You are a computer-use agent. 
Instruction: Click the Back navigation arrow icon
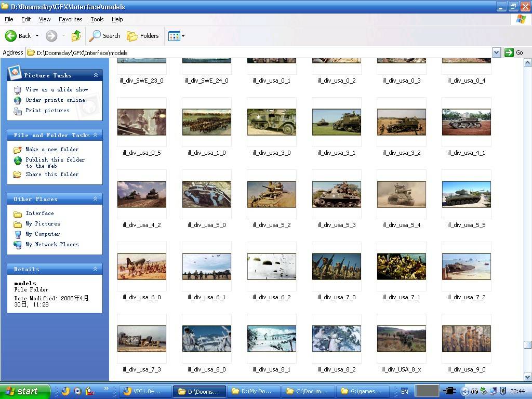[x=11, y=36]
